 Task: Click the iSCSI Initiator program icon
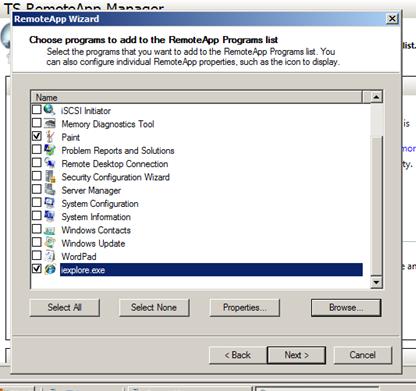pyautogui.click(x=50, y=110)
